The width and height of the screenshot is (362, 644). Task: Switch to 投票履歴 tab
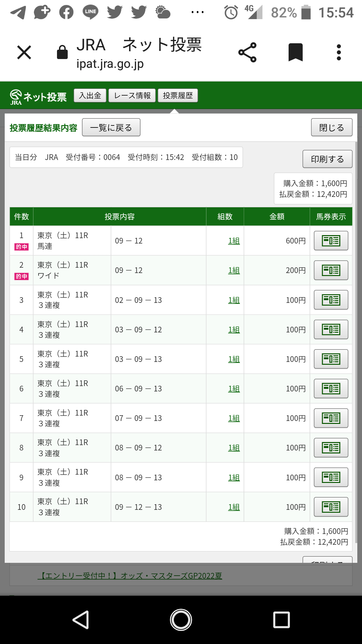tap(178, 96)
